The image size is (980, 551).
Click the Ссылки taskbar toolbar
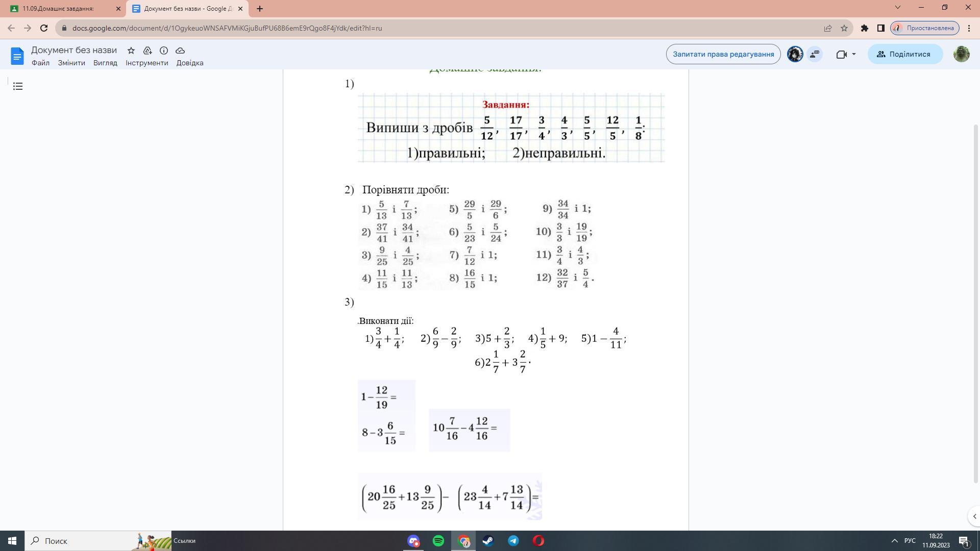184,541
